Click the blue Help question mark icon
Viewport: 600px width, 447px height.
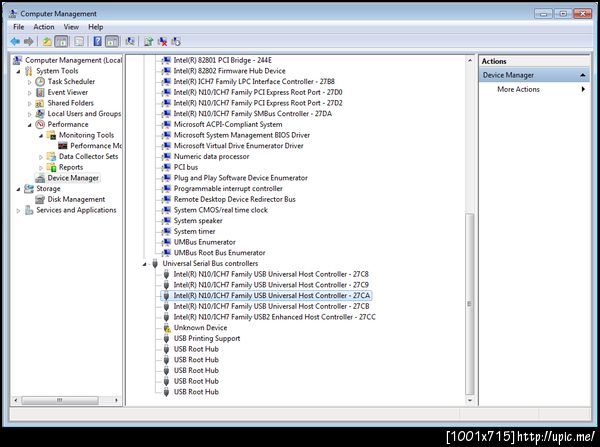[x=98, y=41]
